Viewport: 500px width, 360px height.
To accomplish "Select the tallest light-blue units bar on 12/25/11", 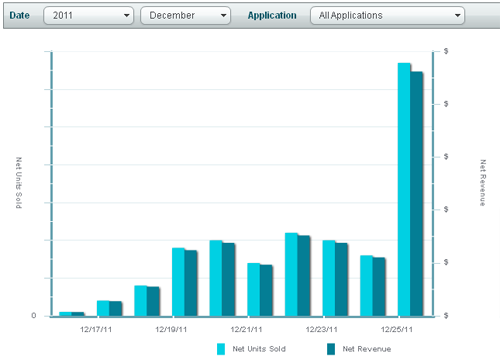I will pos(404,189).
